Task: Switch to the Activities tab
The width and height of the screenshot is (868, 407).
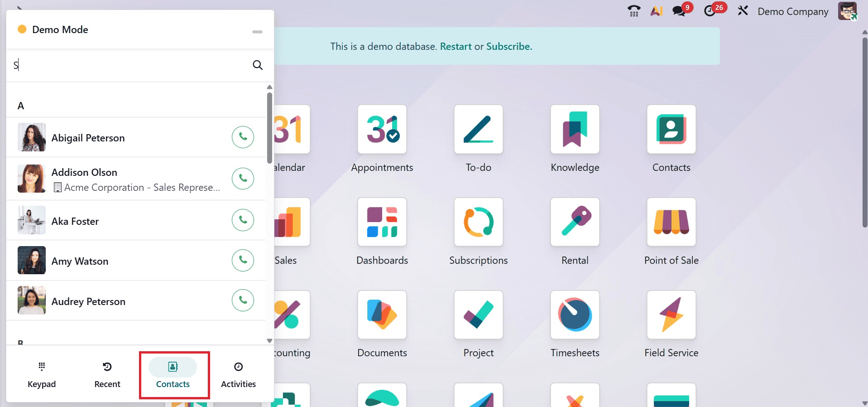Action: click(238, 375)
